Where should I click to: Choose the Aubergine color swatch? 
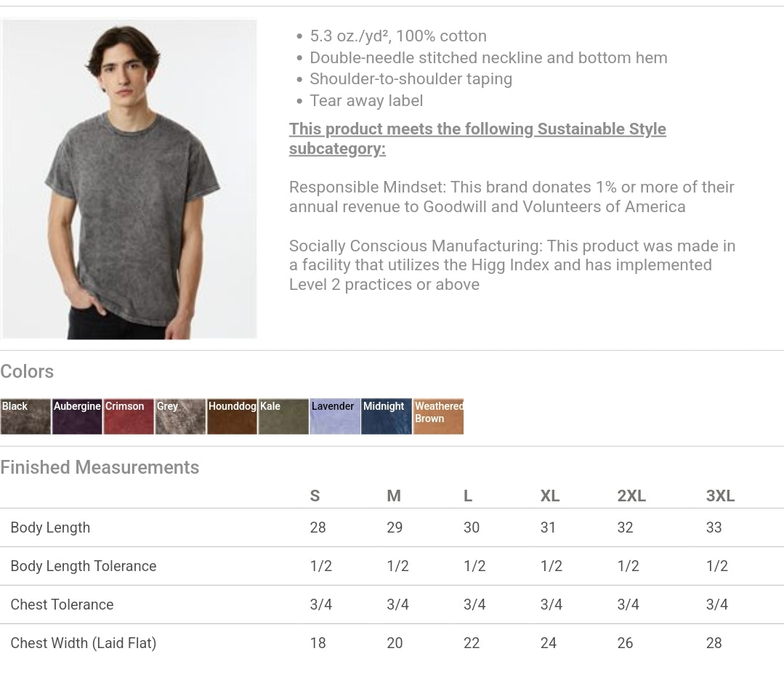(77, 416)
